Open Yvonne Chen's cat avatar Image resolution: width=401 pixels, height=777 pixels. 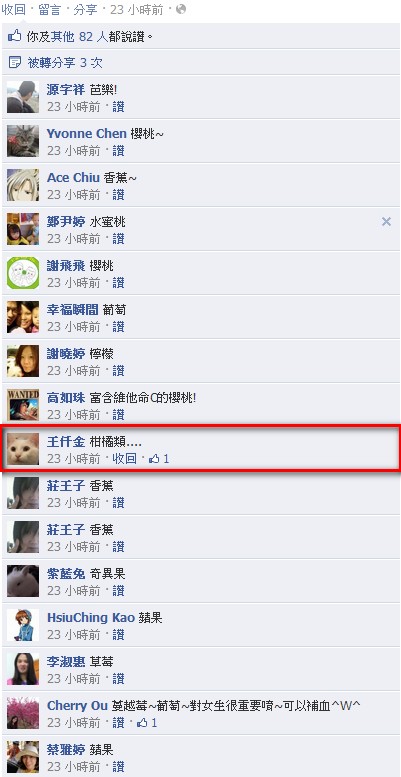point(23,141)
